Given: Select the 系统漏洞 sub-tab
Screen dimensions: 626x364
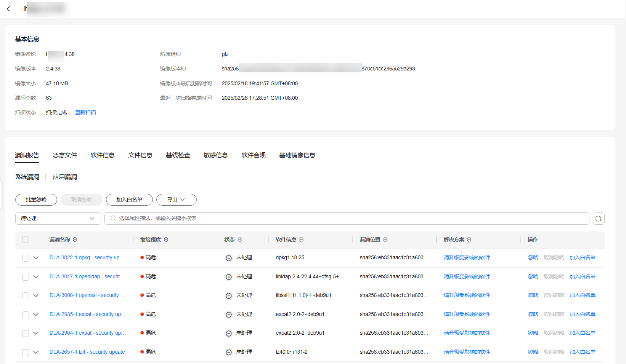Looking at the screenshot, I should point(27,177).
